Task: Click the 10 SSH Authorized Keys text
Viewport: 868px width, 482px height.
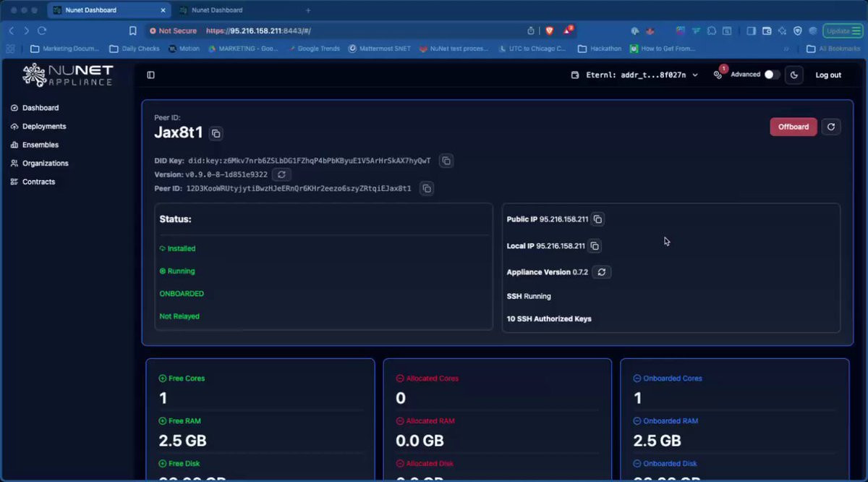Action: point(549,318)
